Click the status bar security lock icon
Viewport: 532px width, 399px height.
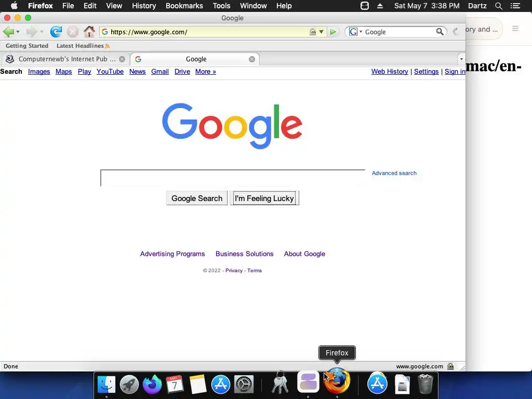point(450,366)
